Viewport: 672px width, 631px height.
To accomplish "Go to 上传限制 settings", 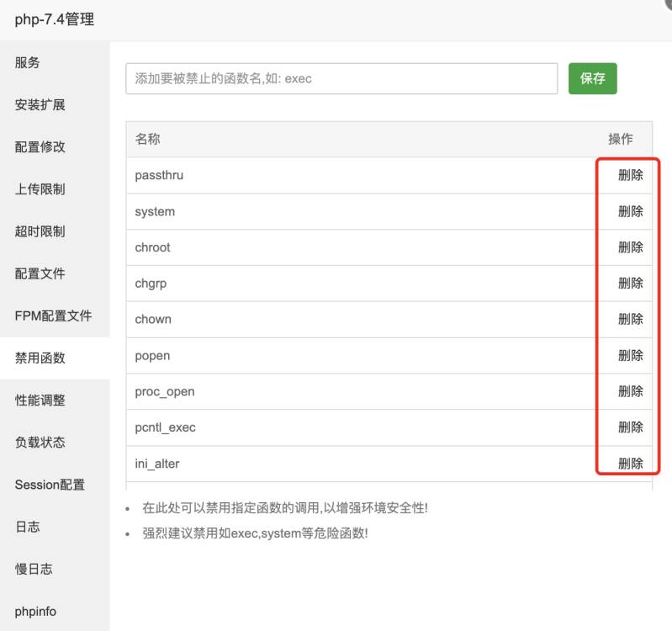I will pos(40,189).
